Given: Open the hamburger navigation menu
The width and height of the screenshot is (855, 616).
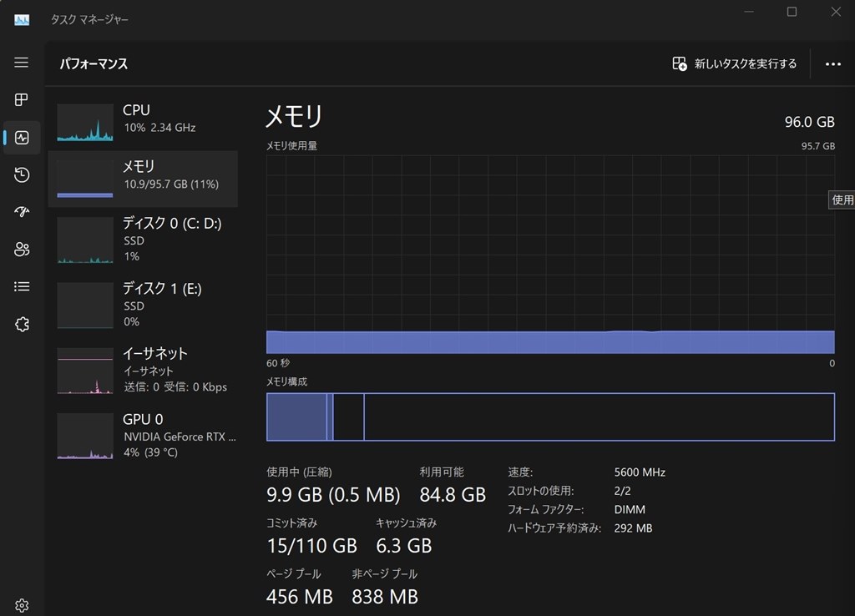Looking at the screenshot, I should (x=22, y=63).
